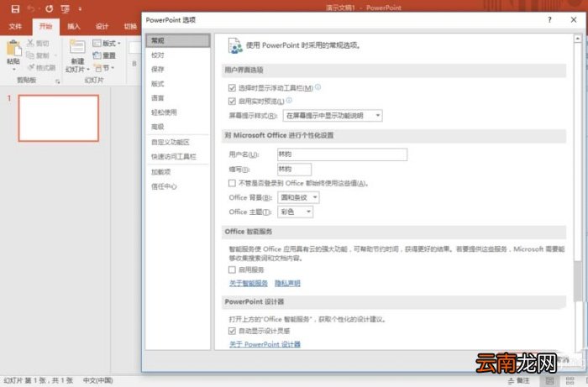Open the 屏幕提示样式 dropdown
Image resolution: width=588 pixels, height=387 pixels.
333,115
